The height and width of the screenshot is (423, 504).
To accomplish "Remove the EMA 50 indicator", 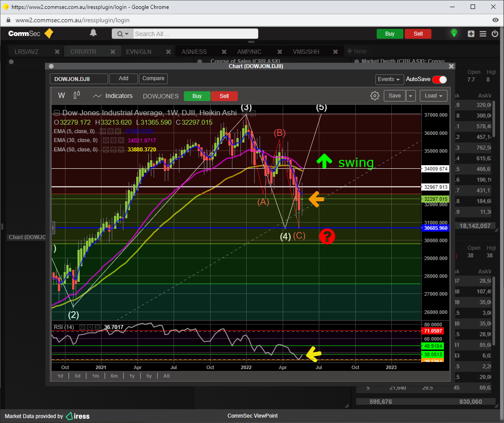I will tap(121, 150).
